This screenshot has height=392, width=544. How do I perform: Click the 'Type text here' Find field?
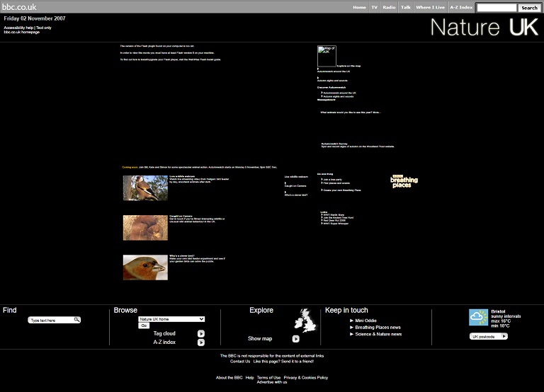(x=51, y=321)
